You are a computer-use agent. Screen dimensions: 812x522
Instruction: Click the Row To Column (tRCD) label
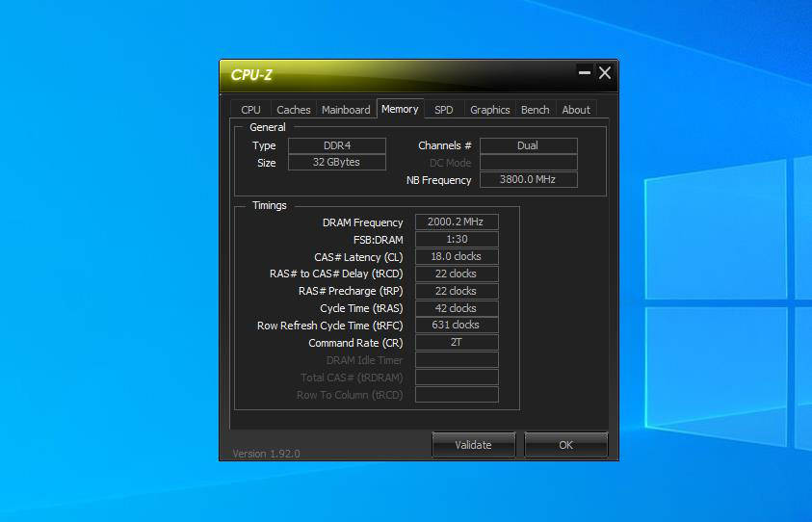click(350, 395)
